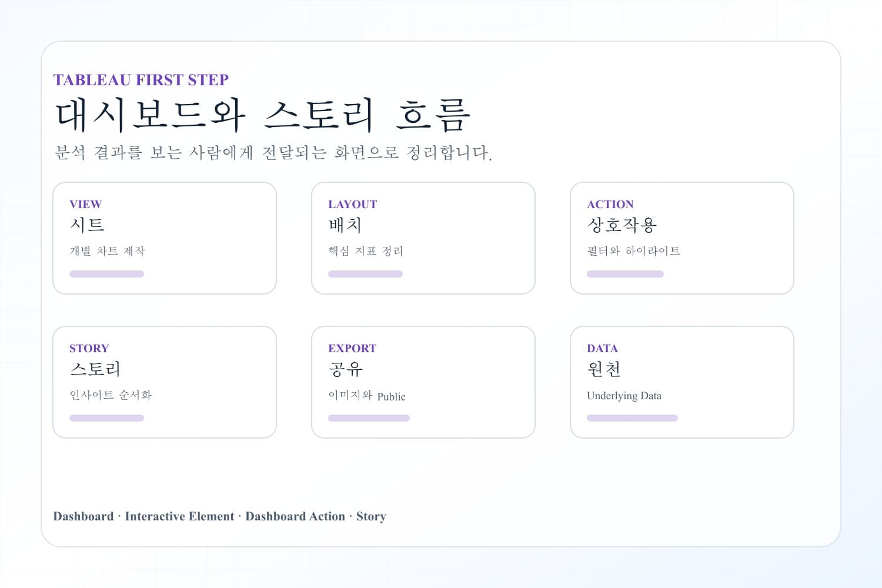This screenshot has width=882, height=588.
Task: Click the purple bar in 스토리 card
Action: point(106,418)
